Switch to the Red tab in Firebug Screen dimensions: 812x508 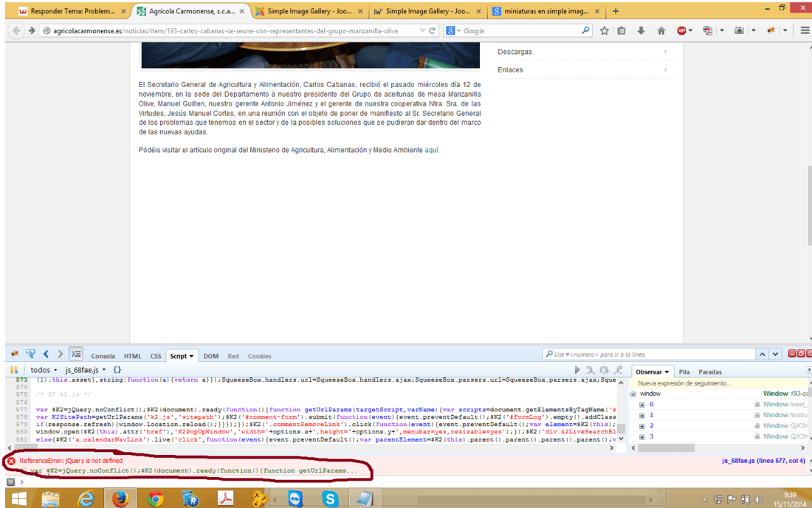point(233,357)
